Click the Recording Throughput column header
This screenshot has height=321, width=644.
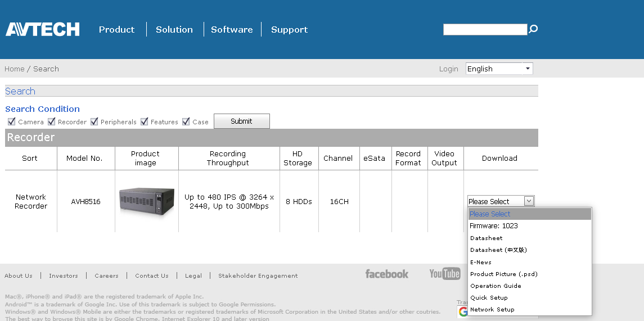pyautogui.click(x=228, y=158)
